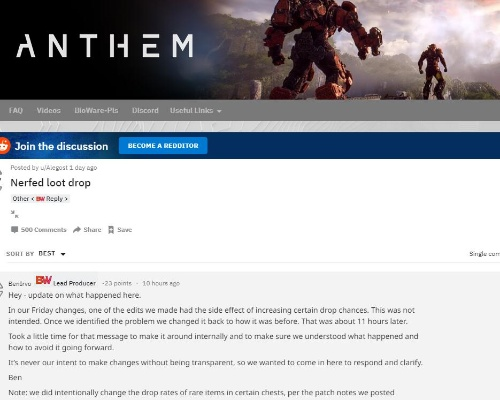Click the comments speech bubble icon
Image resolution: width=500 pixels, height=400 pixels.
tap(14, 230)
